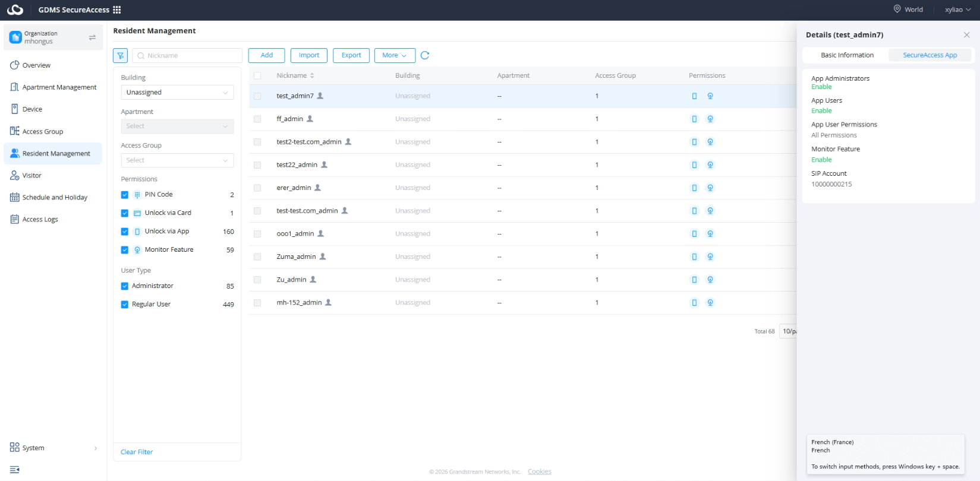The height and width of the screenshot is (481, 980).
Task: Click Unlock via App icon for ooo1_admin
Action: pos(694,234)
